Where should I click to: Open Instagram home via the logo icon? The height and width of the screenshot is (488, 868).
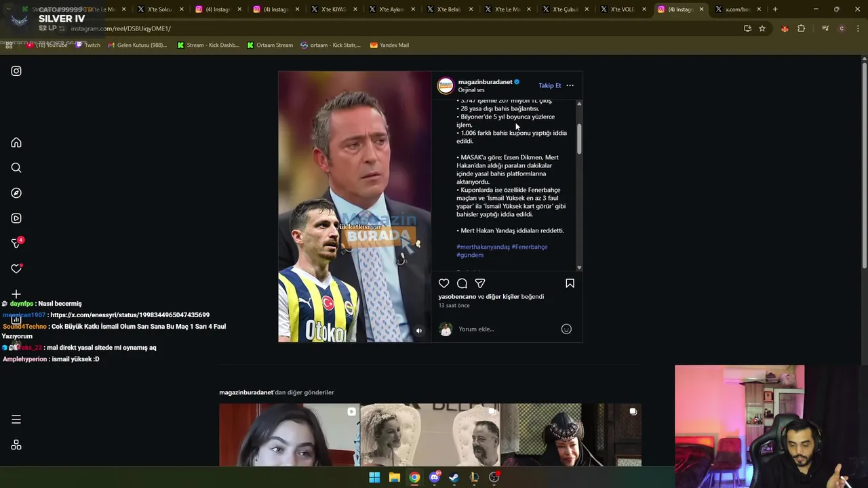click(x=16, y=71)
